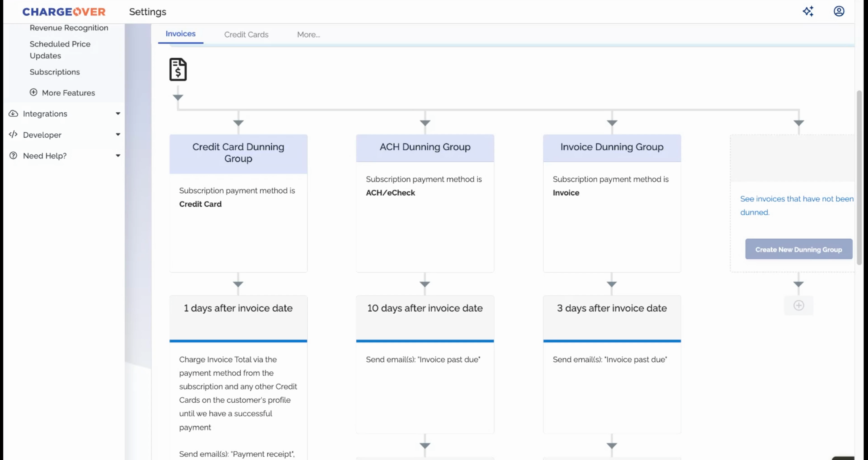Open Scheduled Price Updates settings

[x=60, y=50]
